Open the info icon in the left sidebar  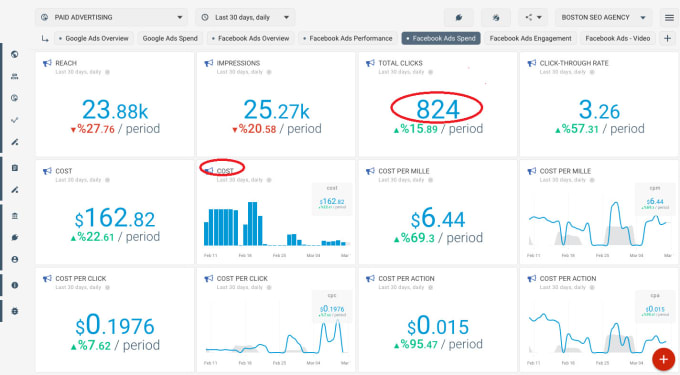tap(15, 285)
